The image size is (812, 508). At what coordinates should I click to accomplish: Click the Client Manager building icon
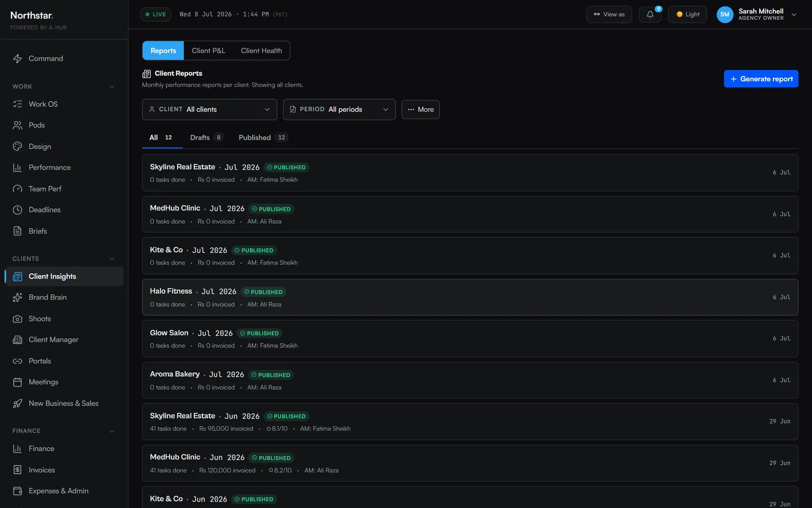tap(17, 340)
